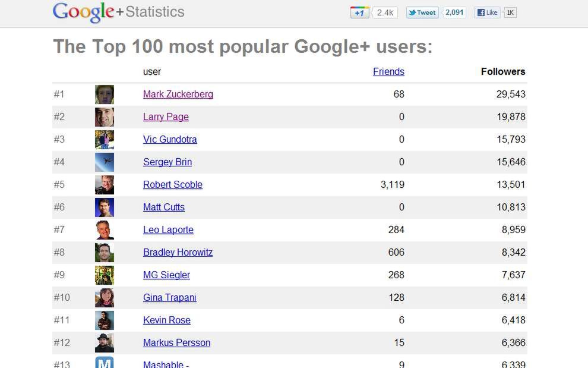Viewport: 588px width, 368px height.
Task: Open Robert Scoble's profile link
Action: click(x=172, y=184)
